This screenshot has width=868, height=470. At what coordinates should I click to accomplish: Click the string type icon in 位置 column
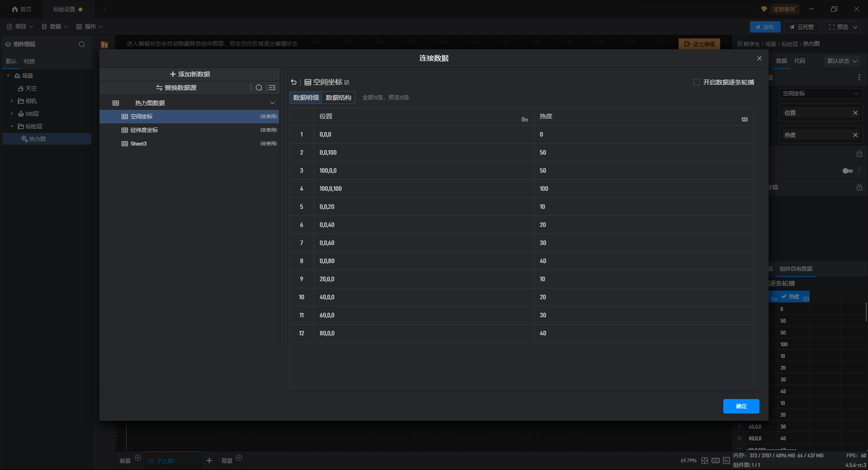tap(525, 120)
